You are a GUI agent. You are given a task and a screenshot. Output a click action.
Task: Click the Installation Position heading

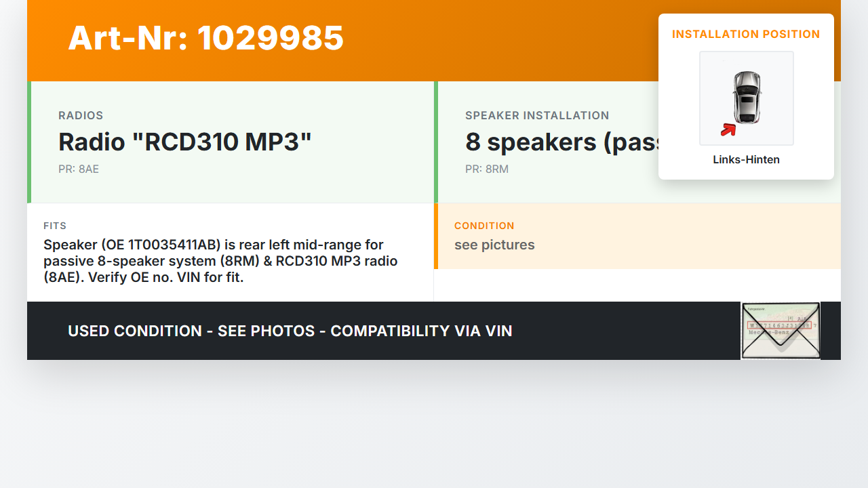(x=746, y=35)
